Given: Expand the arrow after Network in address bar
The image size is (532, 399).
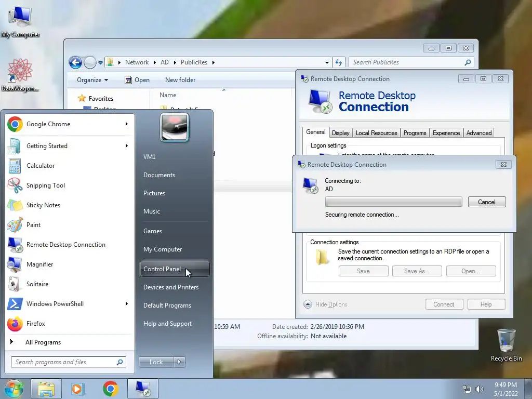Looking at the screenshot, I should click(x=155, y=62).
